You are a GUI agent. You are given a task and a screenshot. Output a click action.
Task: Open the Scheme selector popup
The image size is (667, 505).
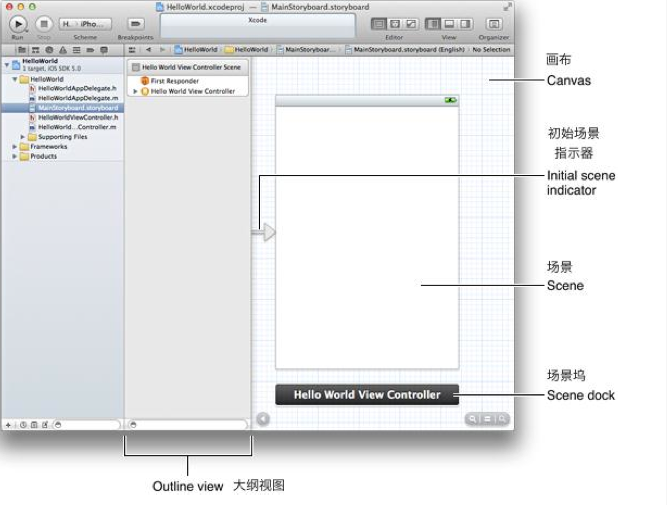pos(85,24)
